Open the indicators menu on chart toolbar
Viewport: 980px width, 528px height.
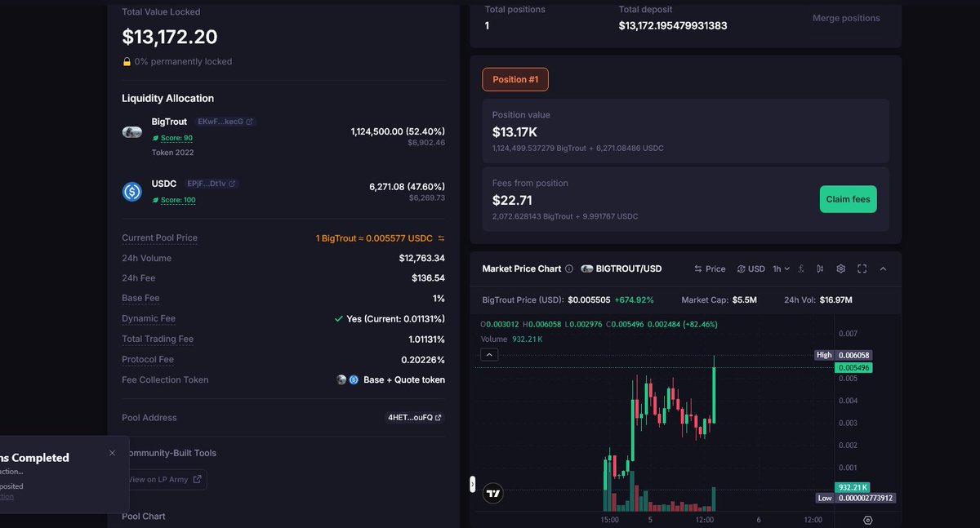click(x=801, y=268)
